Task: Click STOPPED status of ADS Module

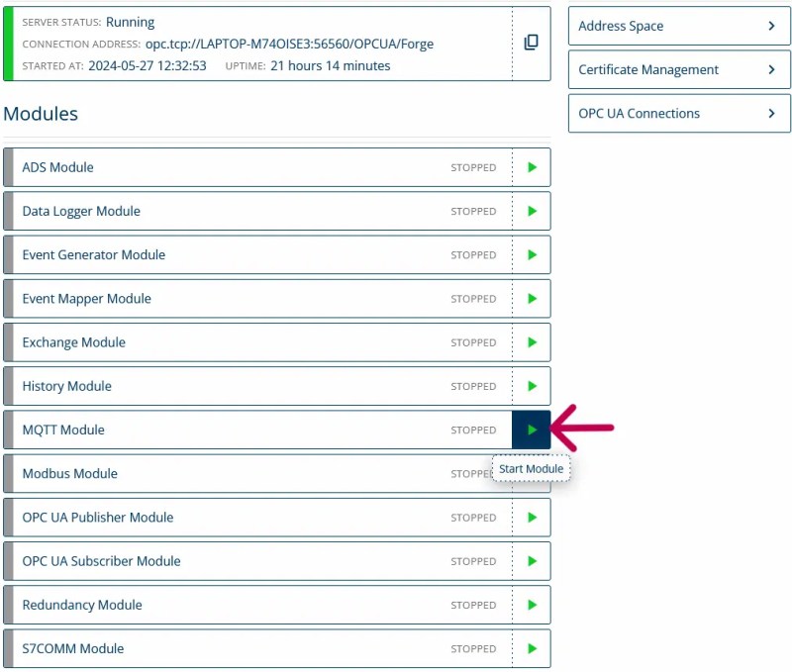Action: click(473, 167)
